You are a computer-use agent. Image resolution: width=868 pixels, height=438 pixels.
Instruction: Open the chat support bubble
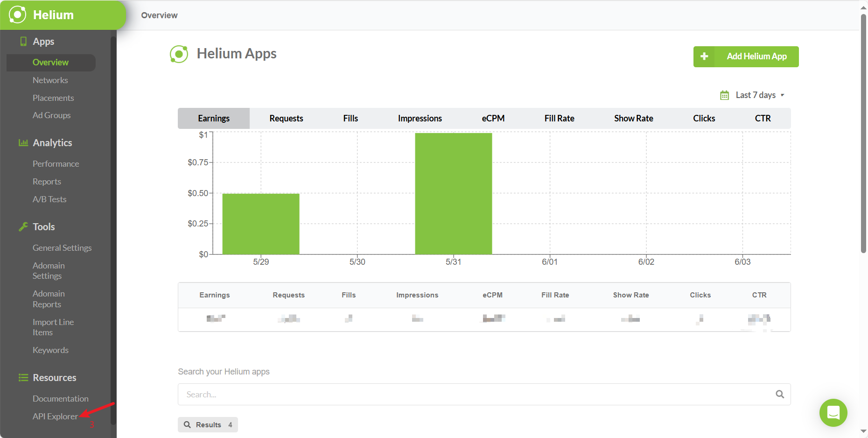point(833,413)
